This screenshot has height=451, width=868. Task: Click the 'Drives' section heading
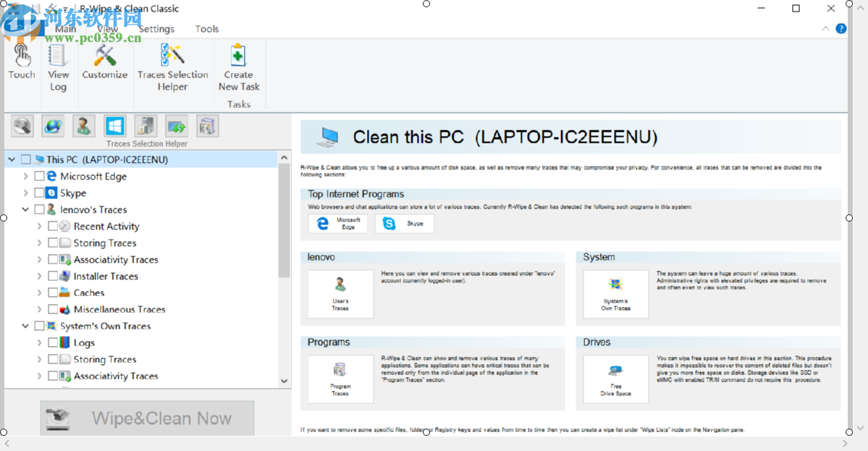coord(597,342)
